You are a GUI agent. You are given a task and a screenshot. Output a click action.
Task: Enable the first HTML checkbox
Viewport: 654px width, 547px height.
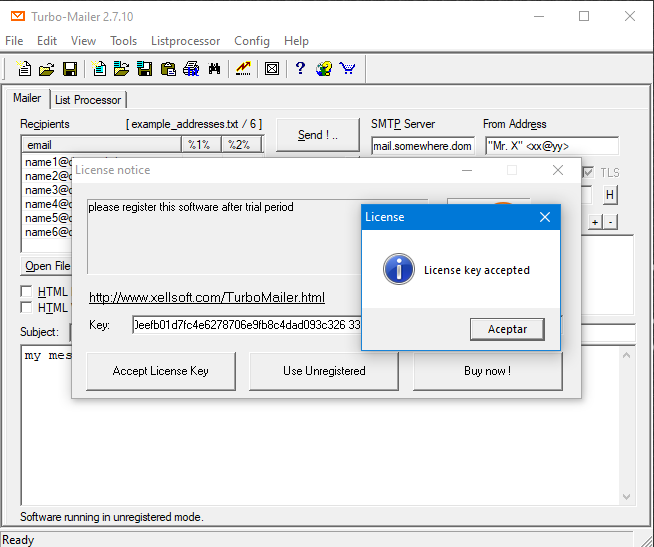pos(26,291)
